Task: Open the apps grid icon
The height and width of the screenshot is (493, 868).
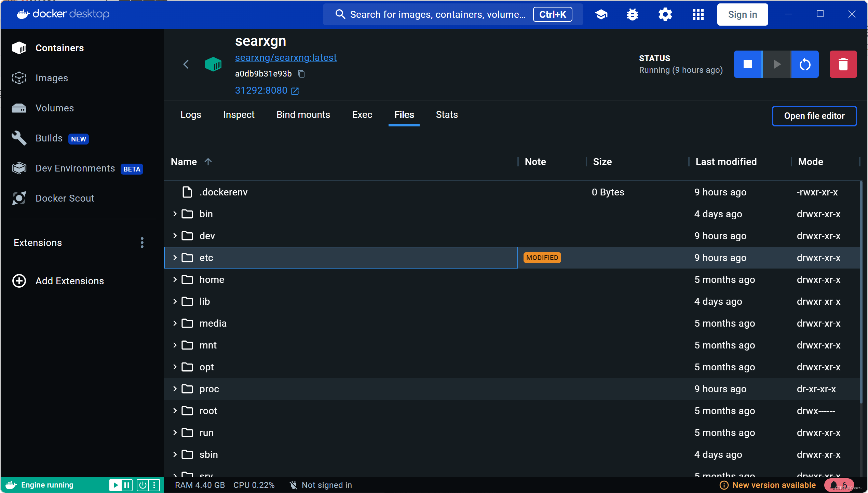Action: click(x=698, y=14)
